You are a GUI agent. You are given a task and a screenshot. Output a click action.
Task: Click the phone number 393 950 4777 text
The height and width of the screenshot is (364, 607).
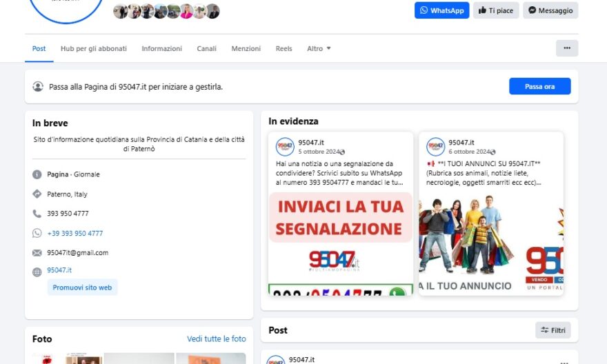[68, 214]
